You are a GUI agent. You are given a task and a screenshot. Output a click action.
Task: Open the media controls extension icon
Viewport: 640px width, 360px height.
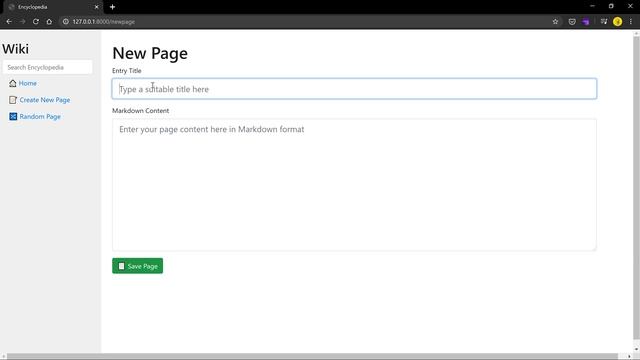604,22
